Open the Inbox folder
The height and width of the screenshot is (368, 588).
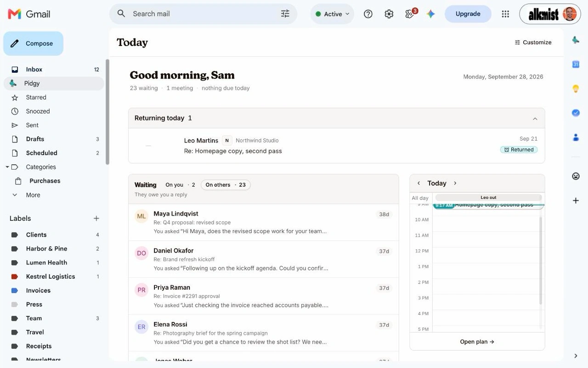pyautogui.click(x=54, y=69)
